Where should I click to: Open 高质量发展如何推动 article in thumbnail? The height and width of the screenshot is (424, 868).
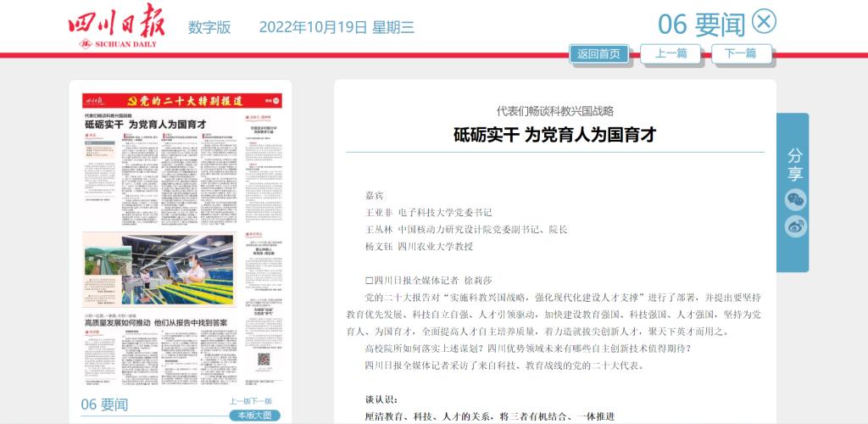pos(155,322)
